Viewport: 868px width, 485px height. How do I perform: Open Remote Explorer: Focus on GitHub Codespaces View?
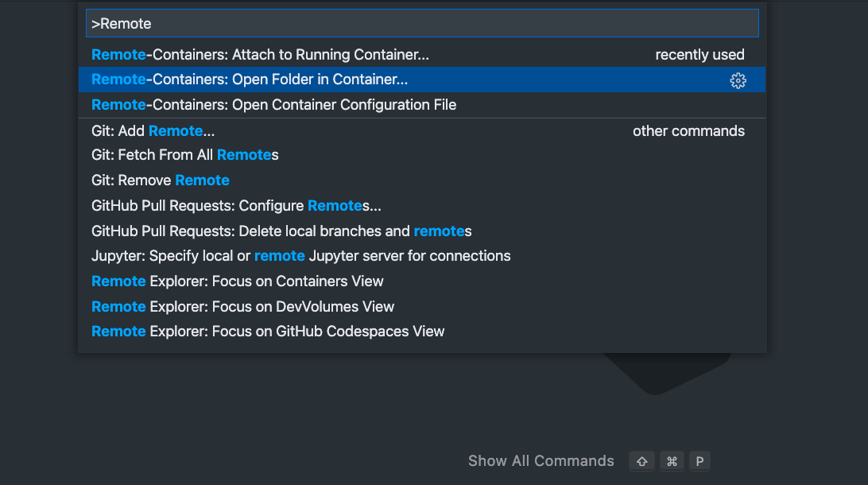coord(422,332)
